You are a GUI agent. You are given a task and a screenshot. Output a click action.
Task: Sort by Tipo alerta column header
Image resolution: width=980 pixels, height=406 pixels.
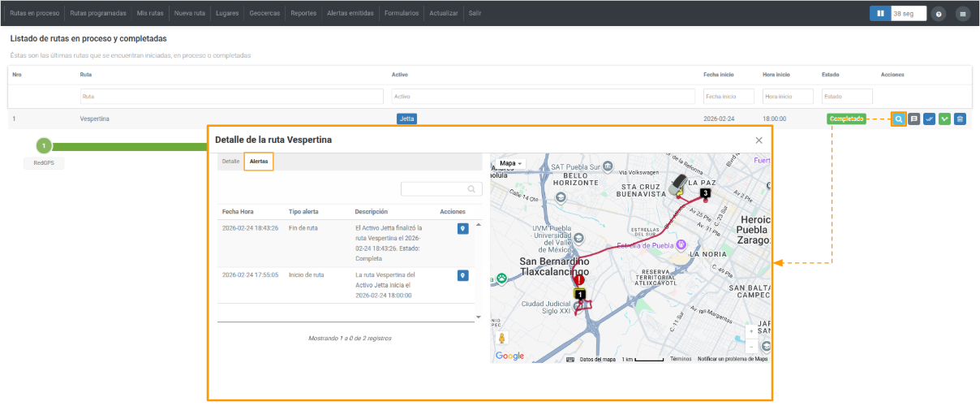305,211
